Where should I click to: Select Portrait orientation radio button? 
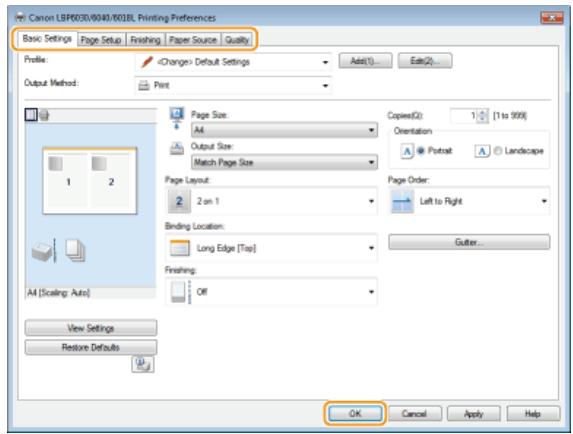tap(421, 151)
